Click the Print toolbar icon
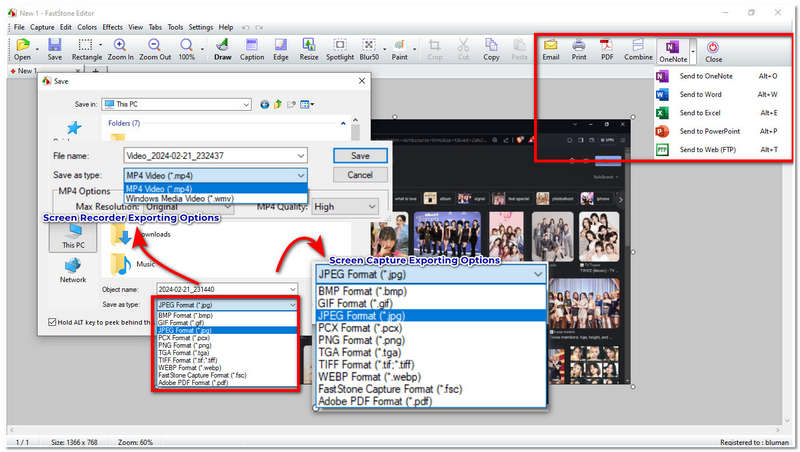Screen dimensions: 800x452 578,49
